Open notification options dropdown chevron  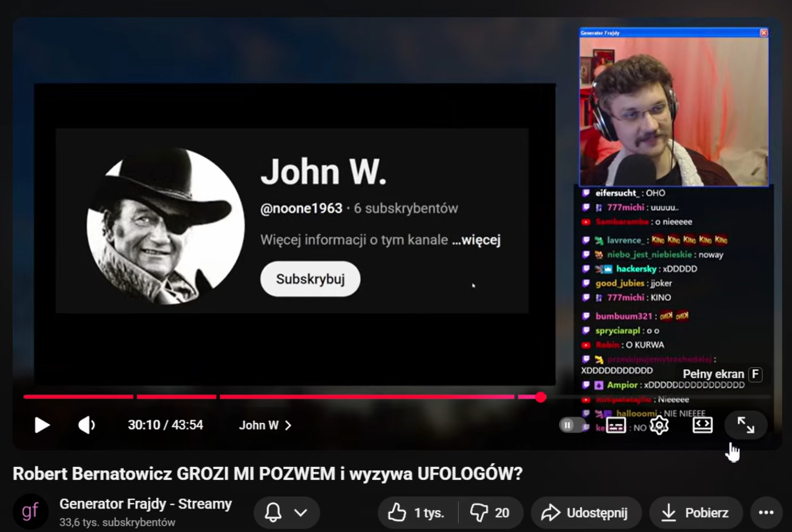(301, 512)
